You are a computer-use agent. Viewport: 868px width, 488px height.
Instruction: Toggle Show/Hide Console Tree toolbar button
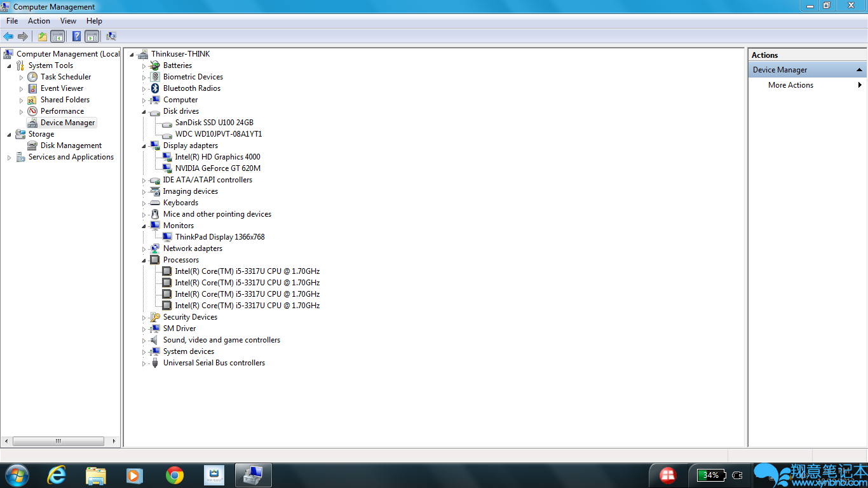pos(58,36)
